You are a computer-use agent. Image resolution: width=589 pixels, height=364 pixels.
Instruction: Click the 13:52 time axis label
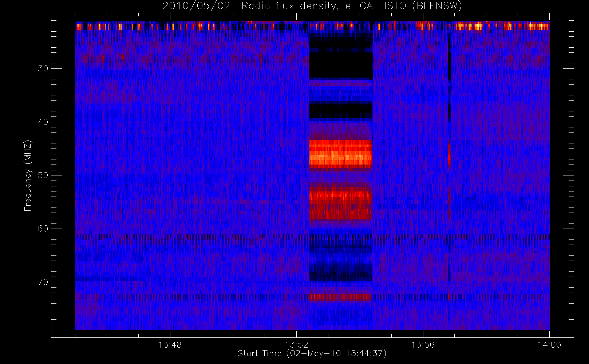pos(296,345)
